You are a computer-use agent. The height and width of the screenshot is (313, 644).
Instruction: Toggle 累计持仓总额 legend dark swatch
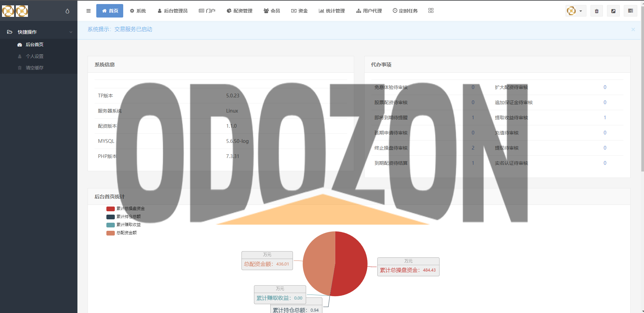point(110,217)
